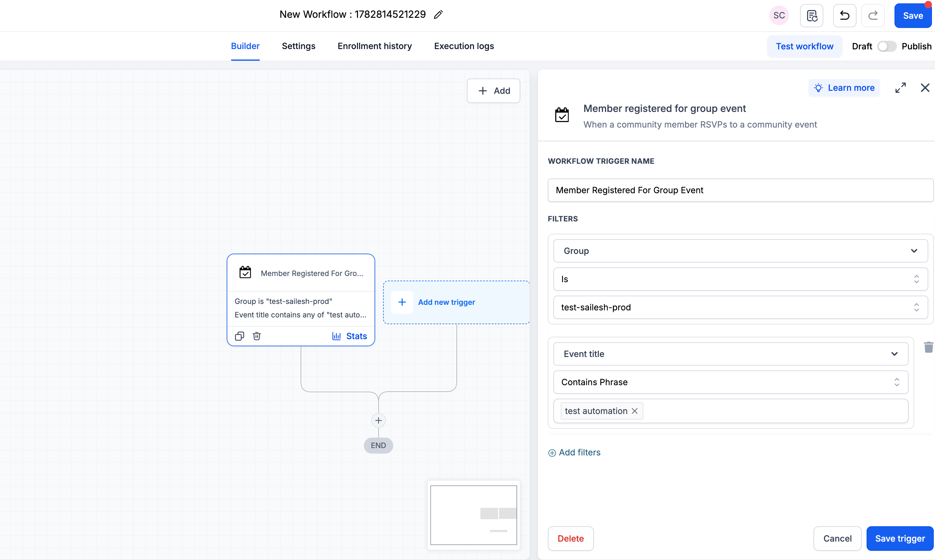The image size is (935, 560).
Task: Click the Add filters link
Action: [574, 452]
